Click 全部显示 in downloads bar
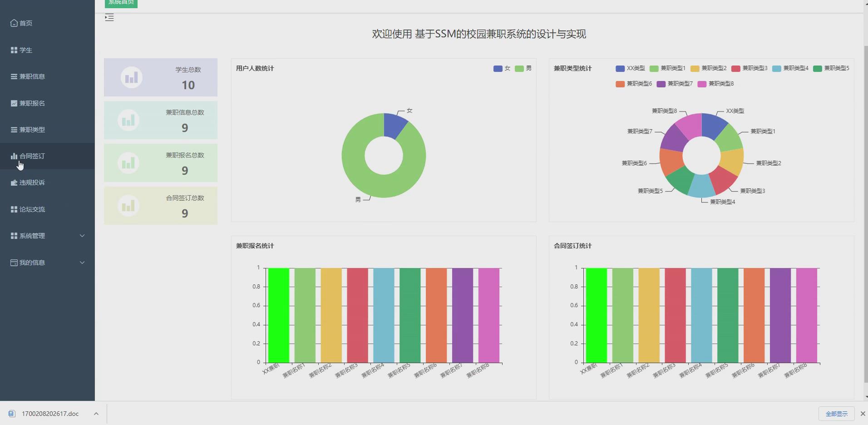Screen dimensions: 868x425 (x=836, y=414)
